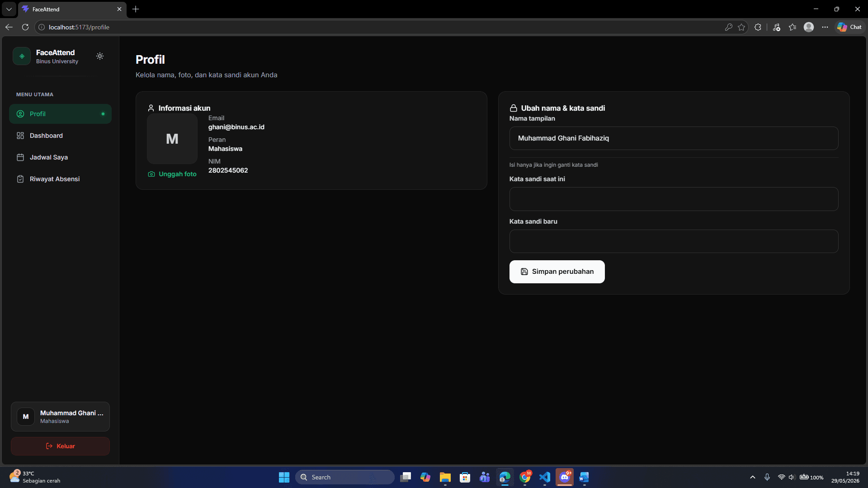Screen dimensions: 868x488
Task: Show hidden system tray icons chevron
Action: click(753, 477)
